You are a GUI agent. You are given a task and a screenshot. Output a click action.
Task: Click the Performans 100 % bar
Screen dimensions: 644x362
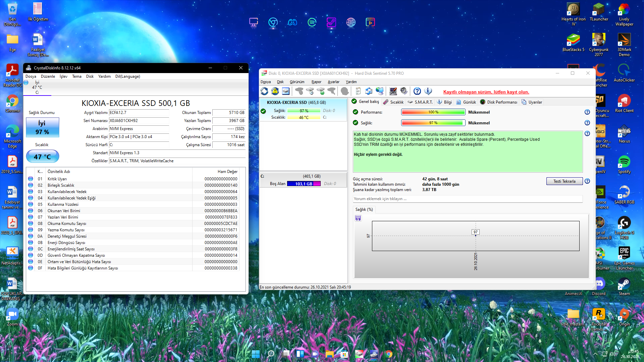pyautogui.click(x=433, y=112)
